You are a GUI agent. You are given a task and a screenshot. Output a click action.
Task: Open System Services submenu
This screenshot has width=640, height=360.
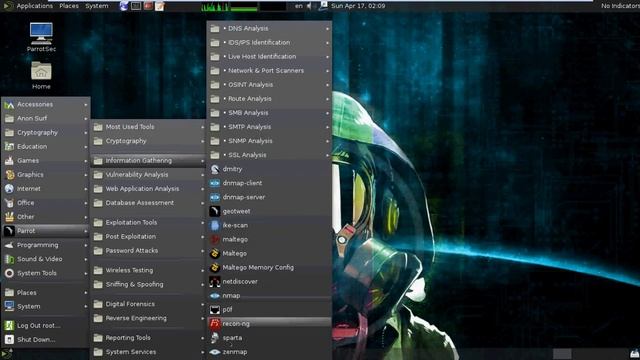[x=148, y=352]
